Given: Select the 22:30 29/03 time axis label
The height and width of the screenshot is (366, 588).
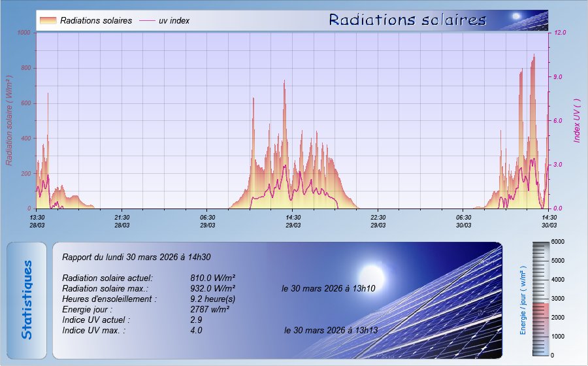Looking at the screenshot, I should coord(378,221).
